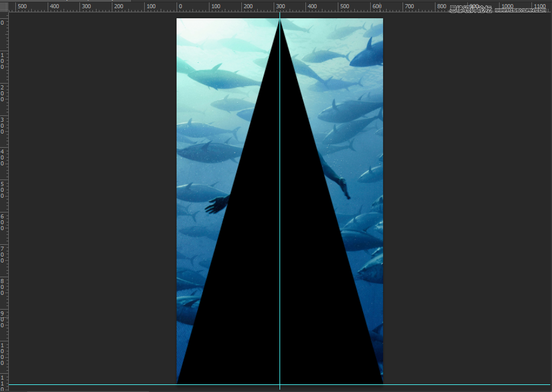The width and height of the screenshot is (552, 392).
Task: Click the ruler origin box in the corner
Action: click(x=4, y=6)
